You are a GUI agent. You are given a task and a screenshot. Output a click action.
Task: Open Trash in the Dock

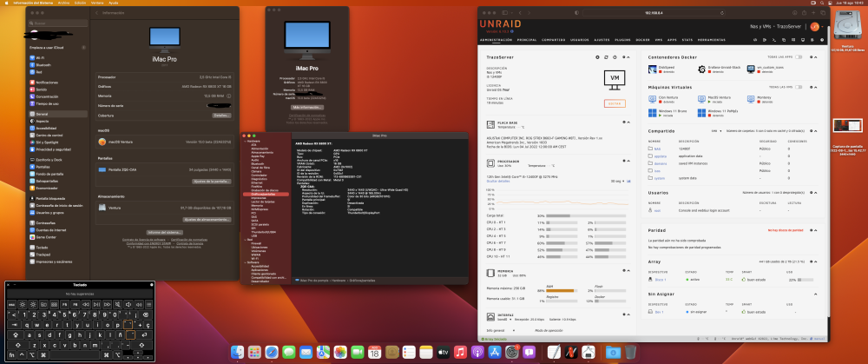[x=630, y=352]
